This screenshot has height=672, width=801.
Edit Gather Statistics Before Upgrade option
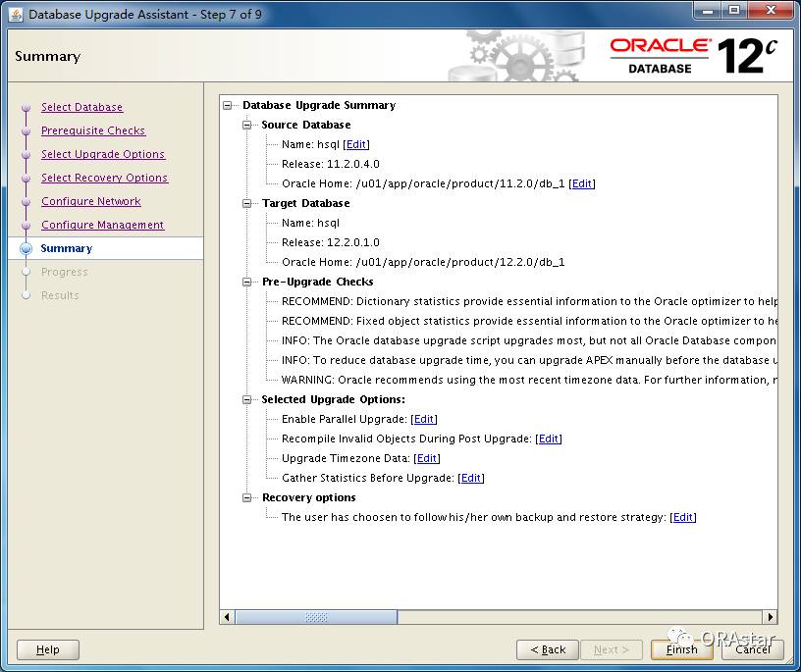[x=471, y=478]
